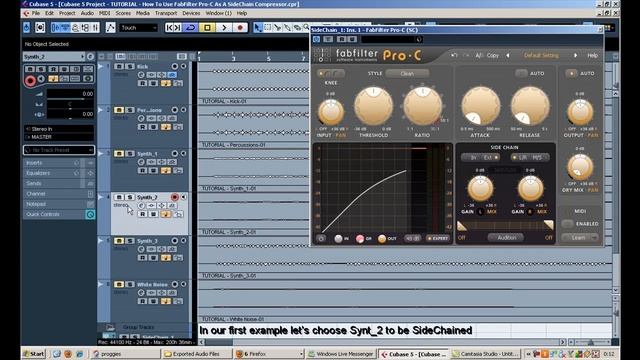Select the previous Pro-C preset arrow

pos(508,55)
